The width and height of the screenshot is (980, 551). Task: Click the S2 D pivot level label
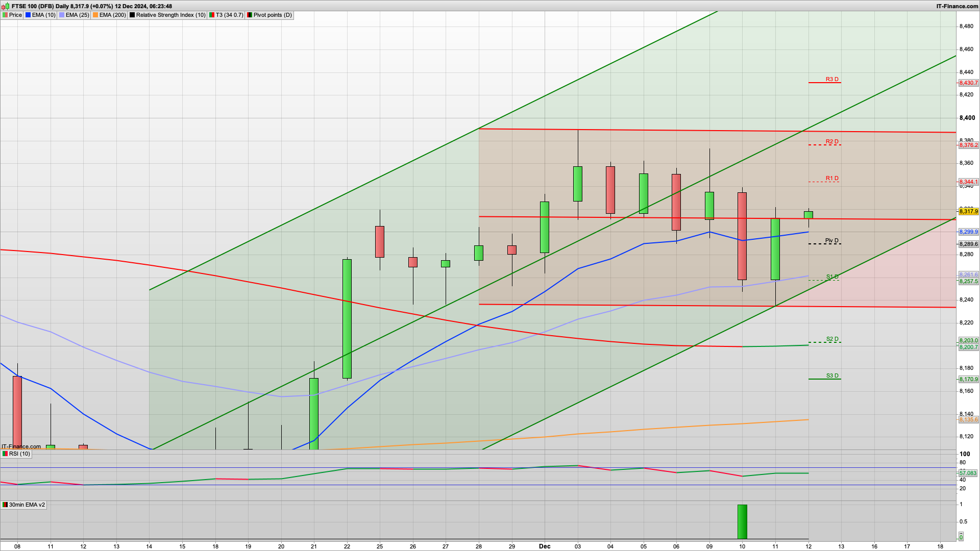point(832,338)
